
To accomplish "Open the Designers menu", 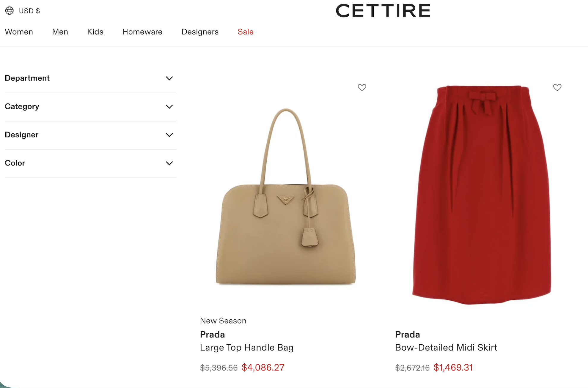I will (x=200, y=32).
